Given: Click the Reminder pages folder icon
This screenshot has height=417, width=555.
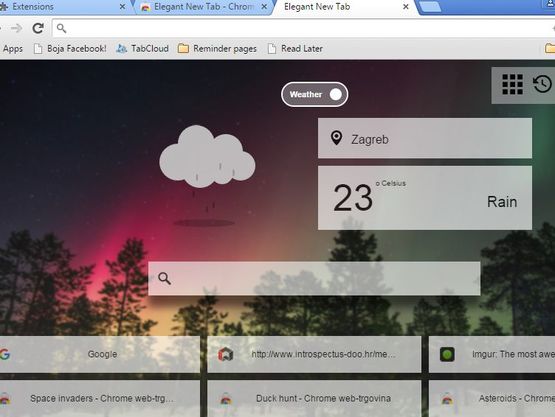Looking at the screenshot, I should pos(183,48).
